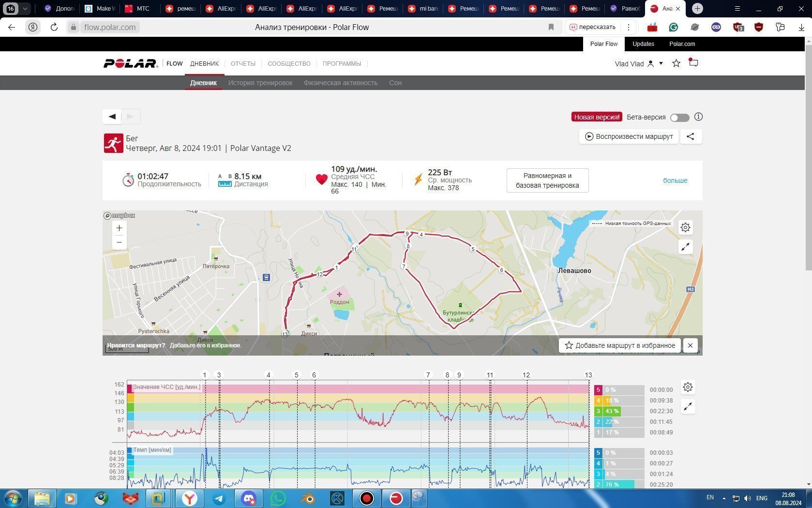
Task: Click the Равномерная и базовая тренировка button
Action: [x=547, y=180]
